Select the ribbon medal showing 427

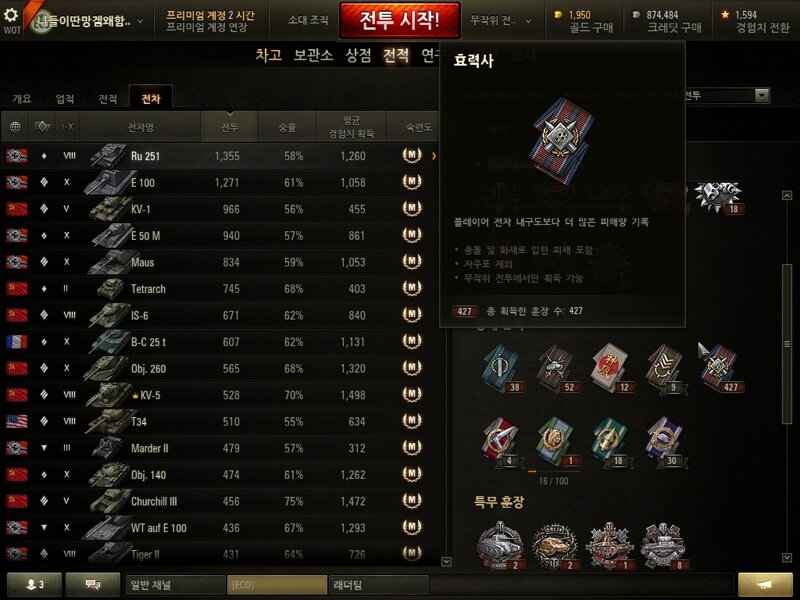(x=721, y=368)
